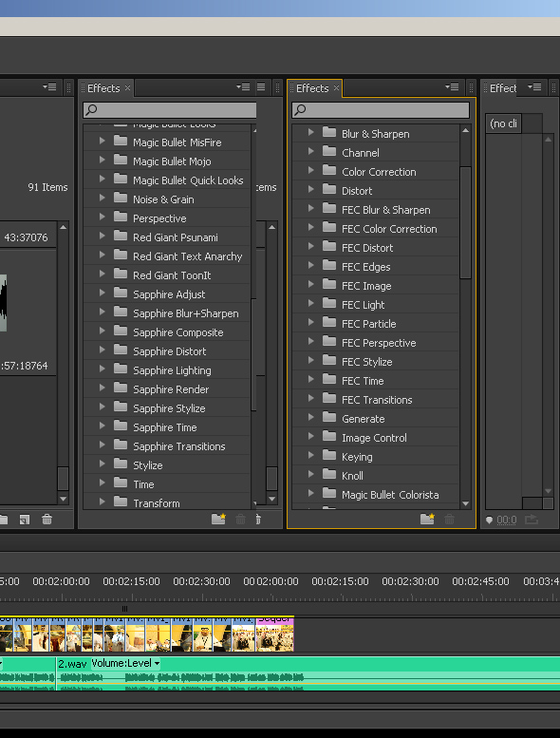Select Sapphire Blur+Sharpen folder
The height and width of the screenshot is (738, 560).
(x=186, y=313)
